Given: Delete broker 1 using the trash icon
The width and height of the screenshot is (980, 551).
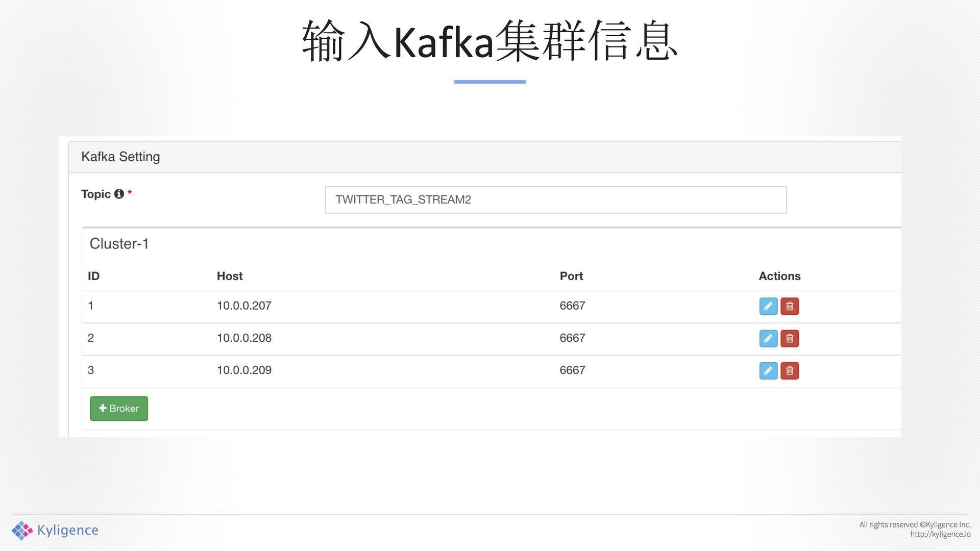Looking at the screenshot, I should (790, 306).
